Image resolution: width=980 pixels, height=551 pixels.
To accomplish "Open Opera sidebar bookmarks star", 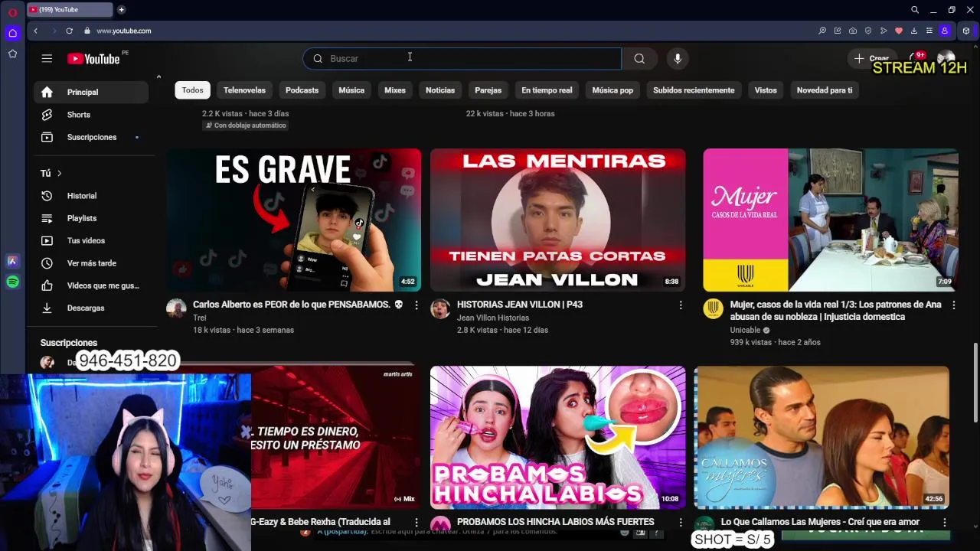I will [x=12, y=54].
